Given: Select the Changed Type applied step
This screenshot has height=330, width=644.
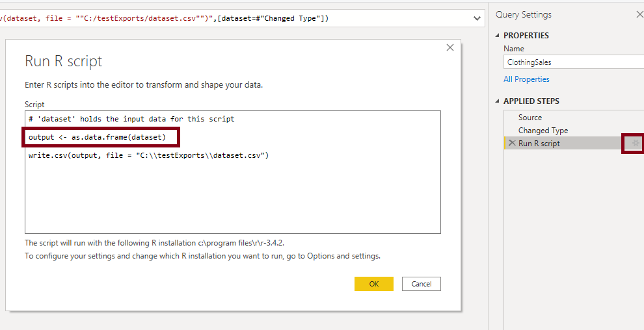Looking at the screenshot, I should [543, 131].
